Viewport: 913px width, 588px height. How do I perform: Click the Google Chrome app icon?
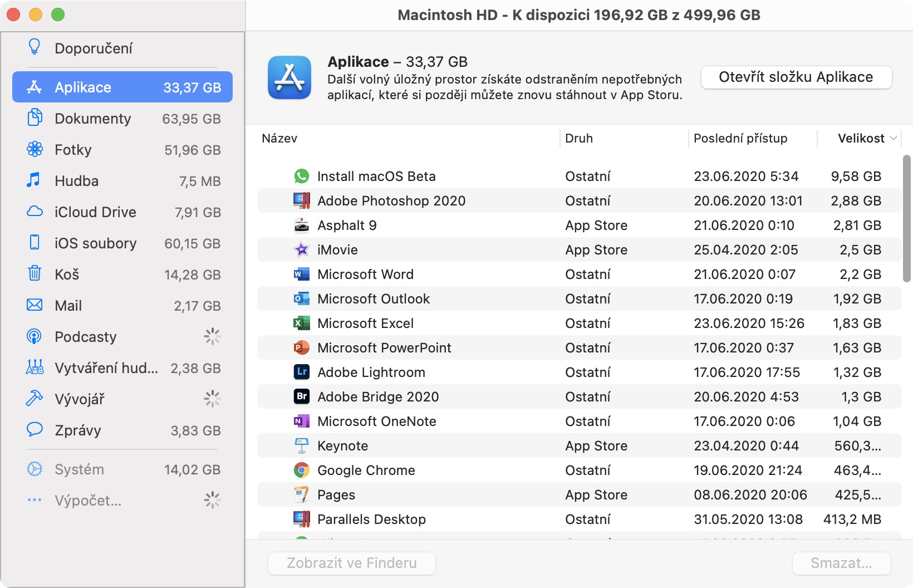pyautogui.click(x=301, y=471)
